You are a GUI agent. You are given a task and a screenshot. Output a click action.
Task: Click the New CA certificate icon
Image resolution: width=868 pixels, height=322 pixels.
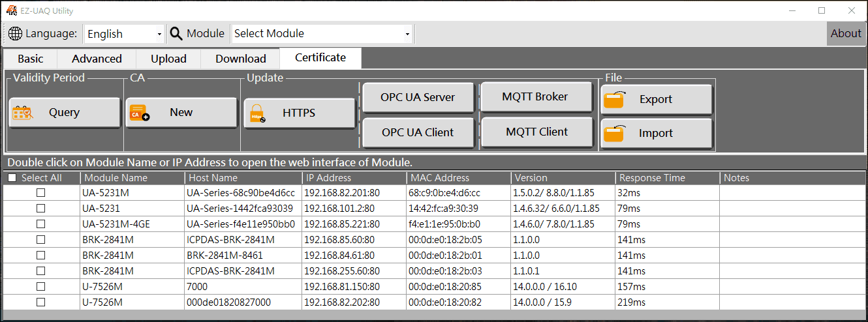(140, 113)
